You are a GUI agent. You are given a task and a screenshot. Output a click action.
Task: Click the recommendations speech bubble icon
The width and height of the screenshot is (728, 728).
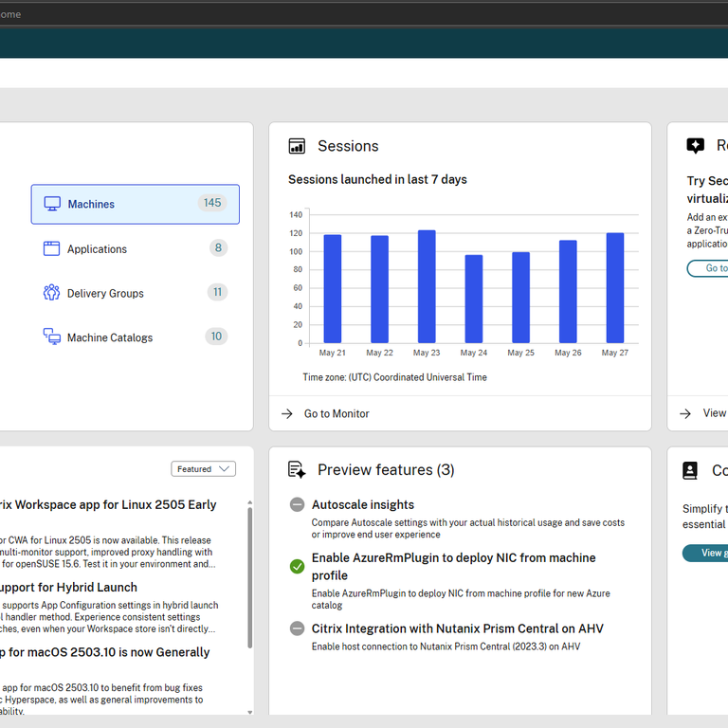point(695,146)
